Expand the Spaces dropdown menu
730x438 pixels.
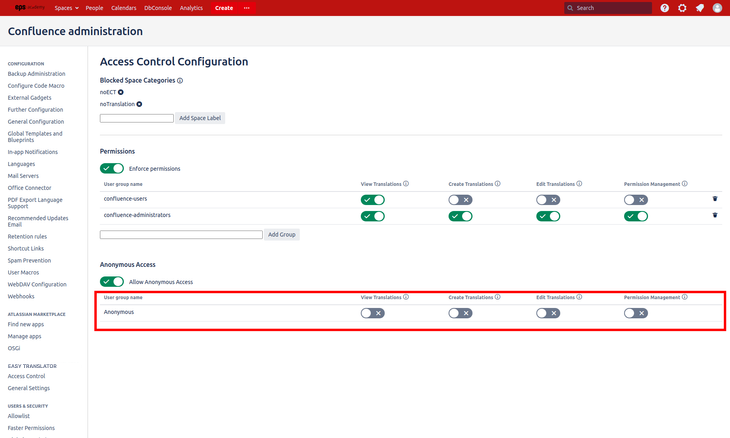coord(67,8)
